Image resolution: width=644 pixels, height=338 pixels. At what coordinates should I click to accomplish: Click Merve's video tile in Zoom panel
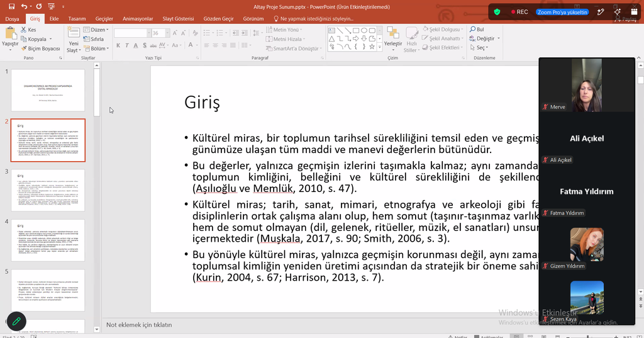coord(587,85)
